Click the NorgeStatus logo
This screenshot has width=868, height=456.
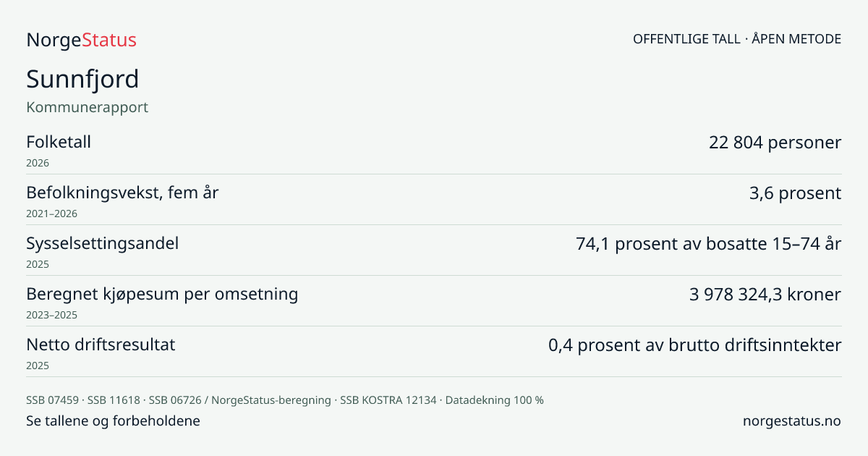coord(81,40)
